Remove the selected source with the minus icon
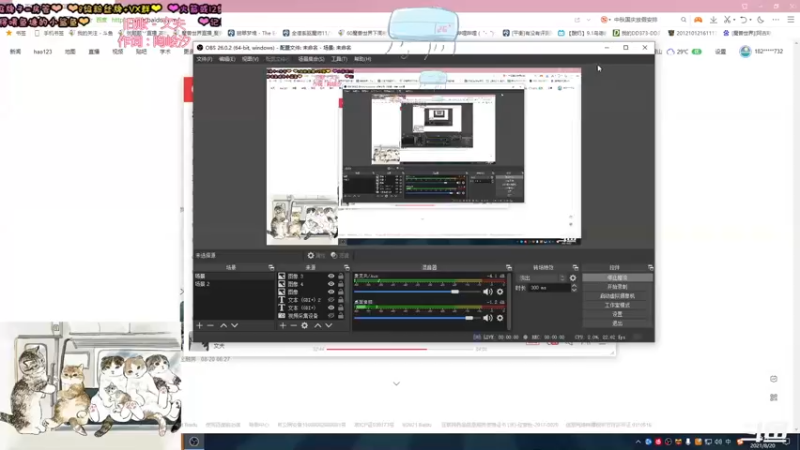This screenshot has height=450, width=800. (x=293, y=326)
